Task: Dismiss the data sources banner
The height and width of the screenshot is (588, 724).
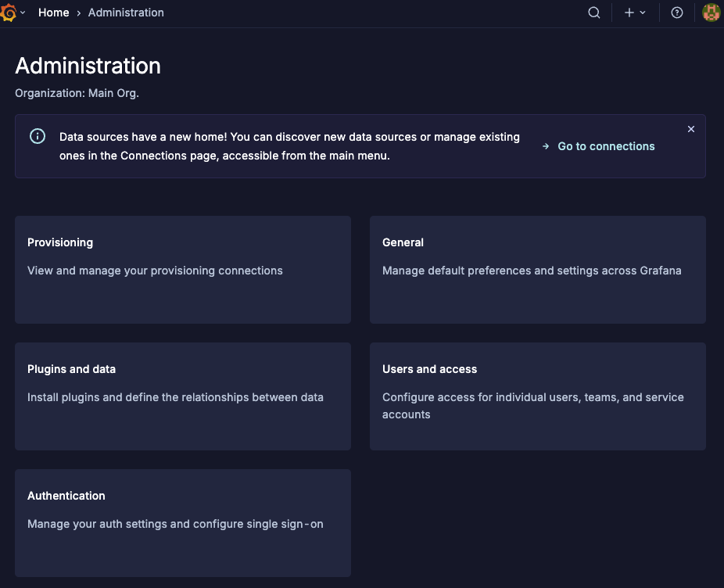Action: point(691,129)
